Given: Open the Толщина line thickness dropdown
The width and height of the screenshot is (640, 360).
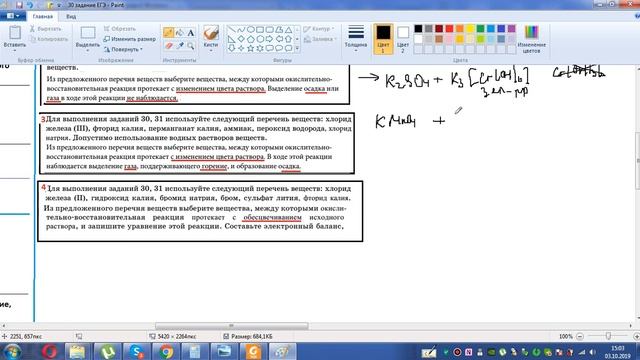Looking at the screenshot, I should (356, 50).
